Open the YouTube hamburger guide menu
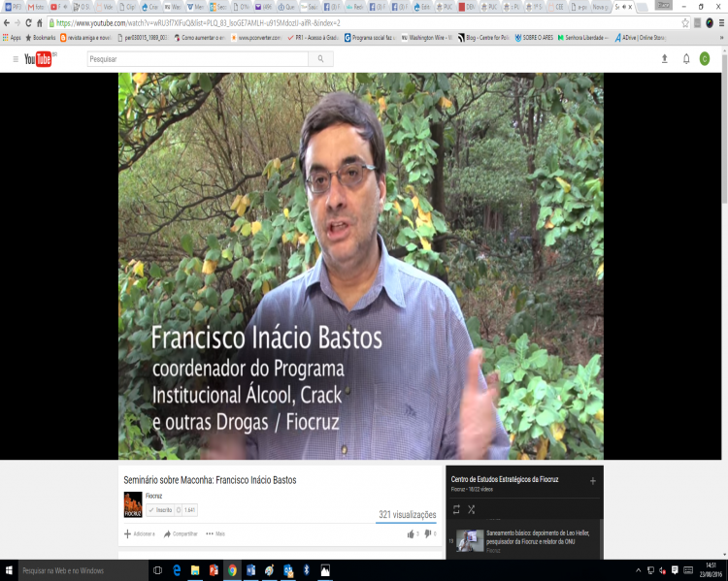 [15, 59]
